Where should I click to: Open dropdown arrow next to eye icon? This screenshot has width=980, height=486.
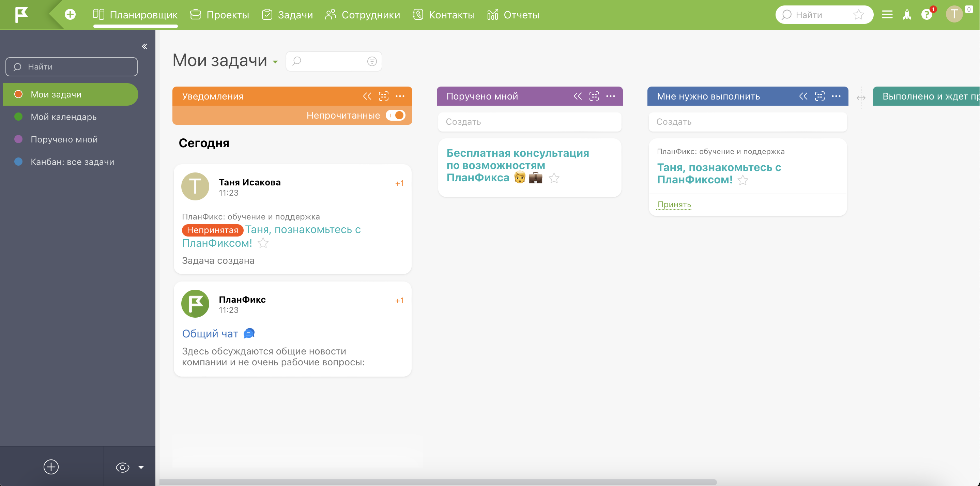click(141, 467)
